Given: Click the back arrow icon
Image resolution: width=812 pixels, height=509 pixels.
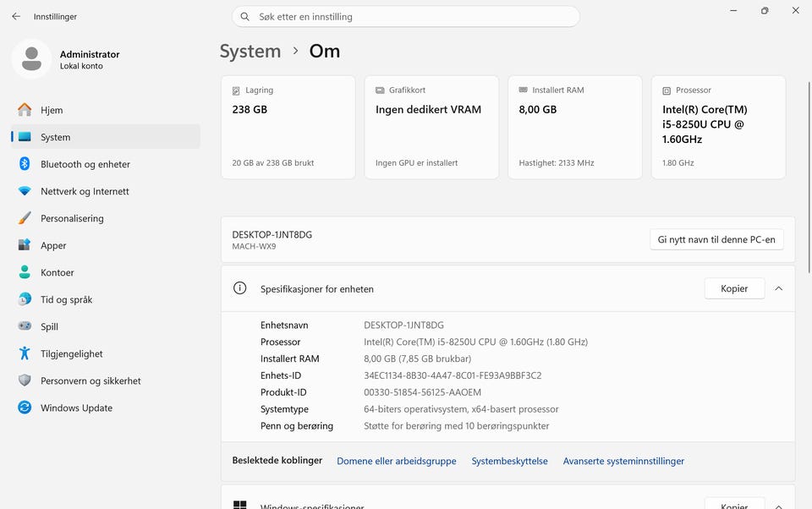Looking at the screenshot, I should pyautogui.click(x=16, y=17).
